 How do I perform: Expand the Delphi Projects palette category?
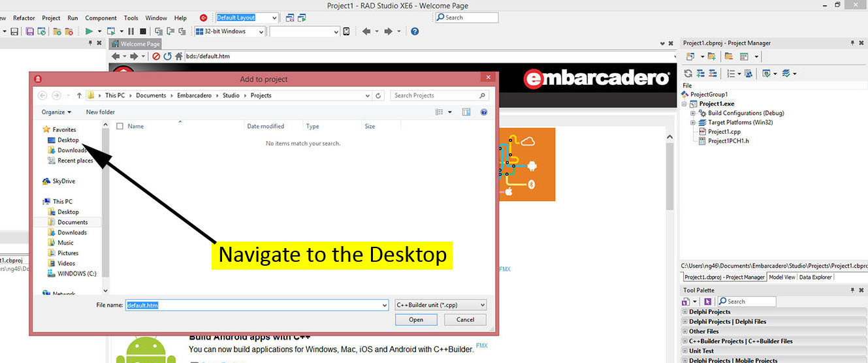click(684, 311)
